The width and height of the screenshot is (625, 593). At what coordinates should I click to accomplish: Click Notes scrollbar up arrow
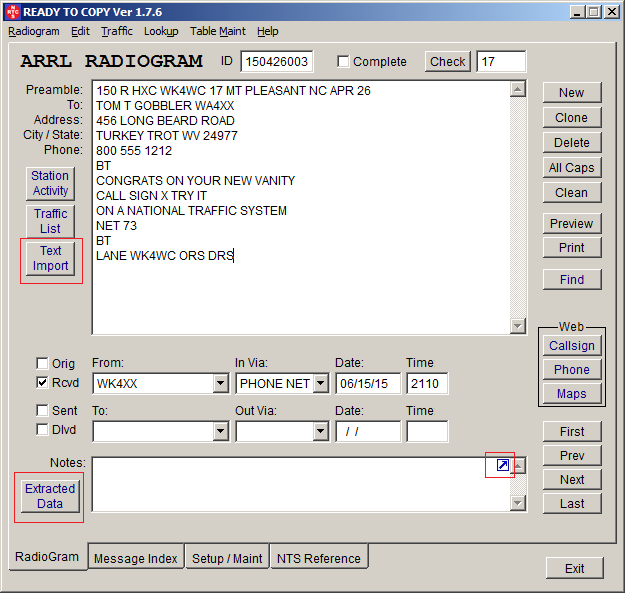(518, 465)
